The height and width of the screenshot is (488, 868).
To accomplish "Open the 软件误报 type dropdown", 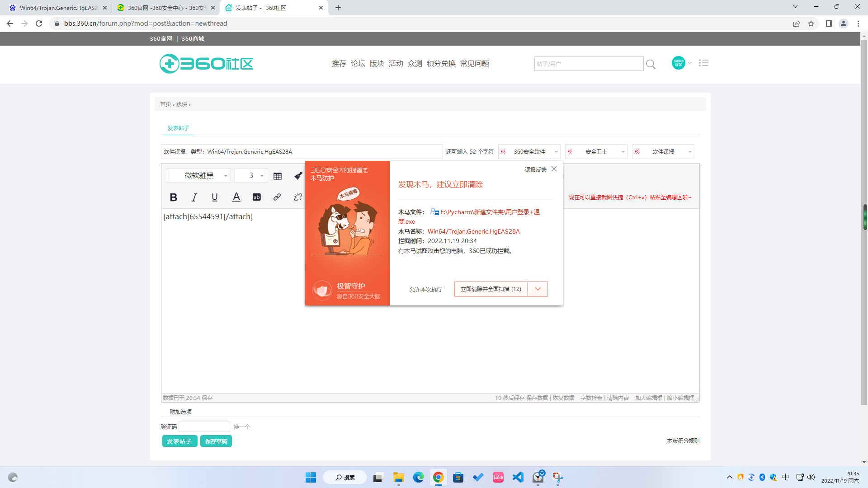I will tap(663, 152).
